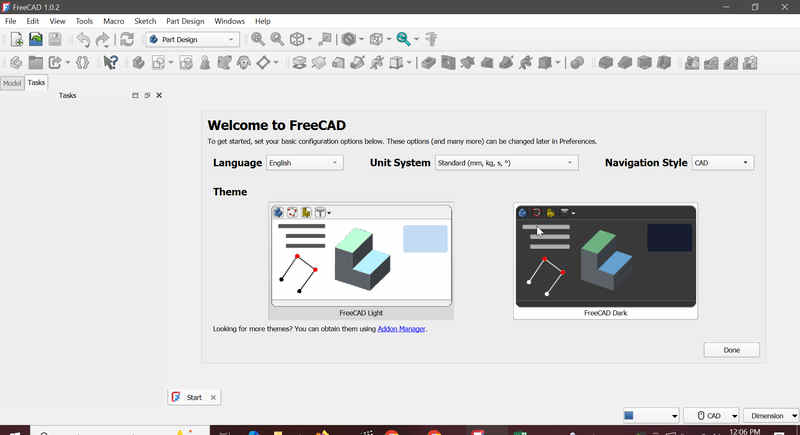Click the teal Zoom magnifier icon
Viewport: 800px width, 435px height.
404,39
